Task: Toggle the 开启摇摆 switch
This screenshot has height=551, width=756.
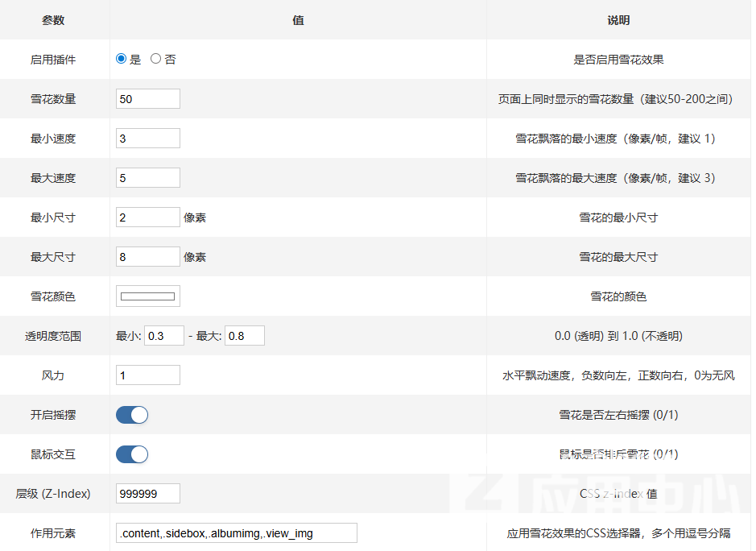Action: [x=132, y=415]
